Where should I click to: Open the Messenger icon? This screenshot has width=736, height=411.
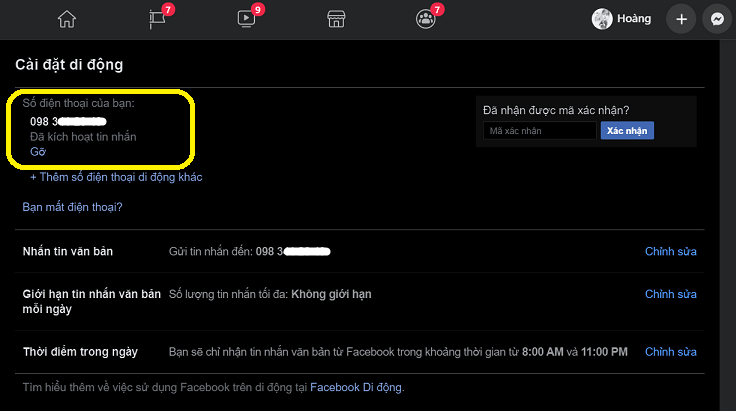(x=717, y=19)
